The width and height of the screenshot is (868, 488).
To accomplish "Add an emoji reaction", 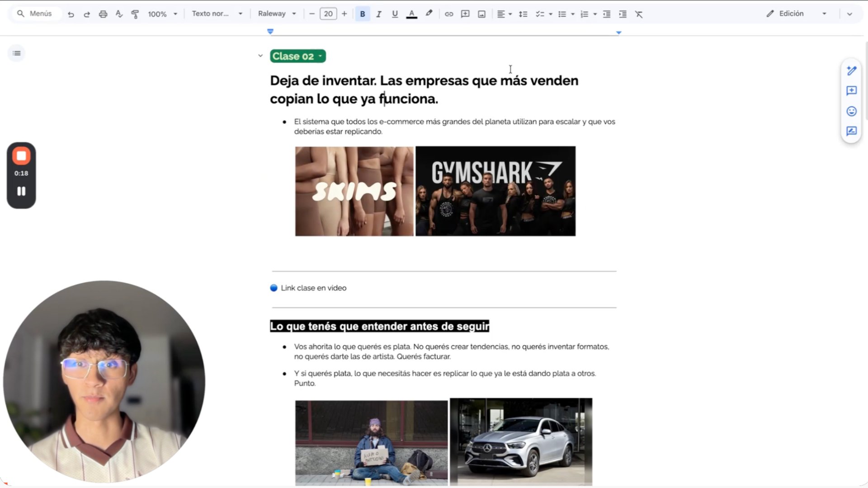I will coord(851,111).
